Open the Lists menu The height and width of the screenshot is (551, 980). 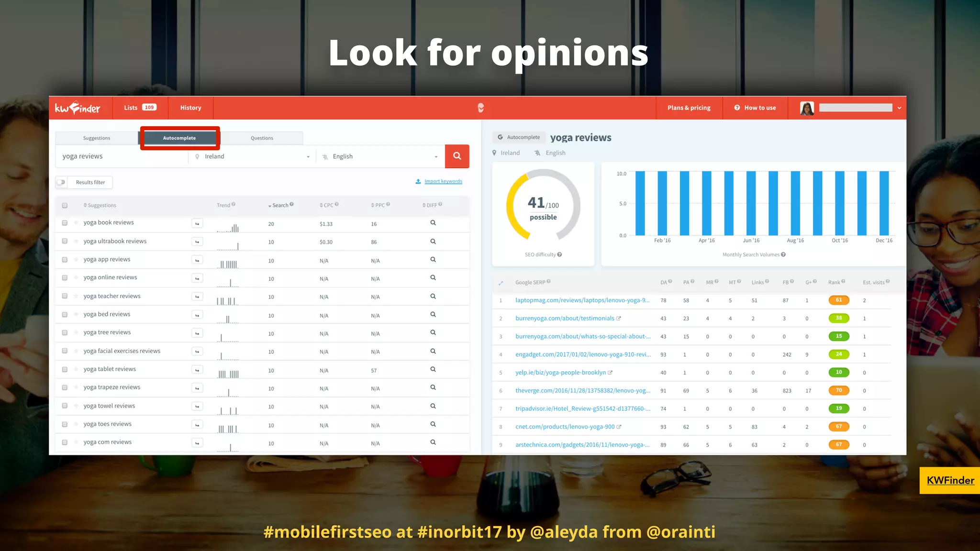(x=140, y=108)
